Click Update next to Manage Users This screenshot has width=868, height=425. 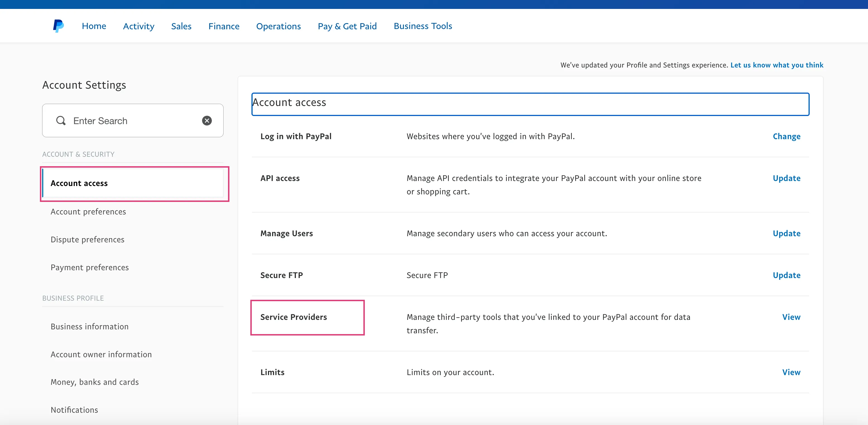click(x=787, y=233)
